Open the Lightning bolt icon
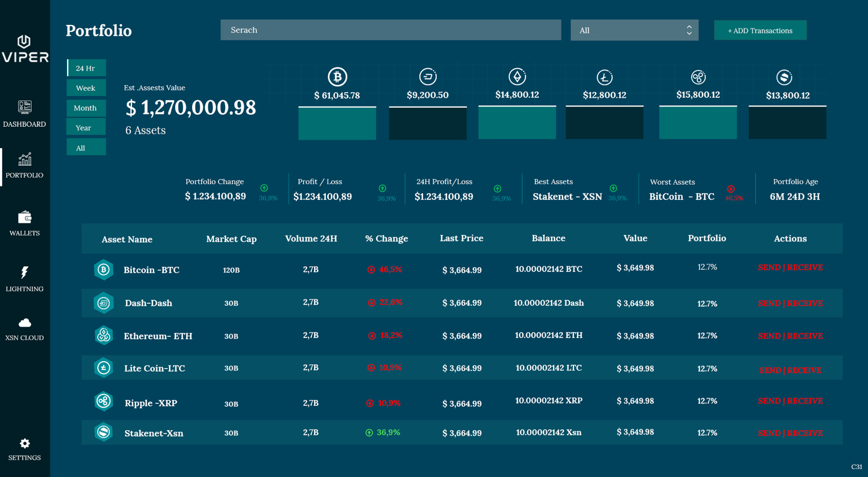Image resolution: width=868 pixels, height=477 pixels. (x=24, y=273)
